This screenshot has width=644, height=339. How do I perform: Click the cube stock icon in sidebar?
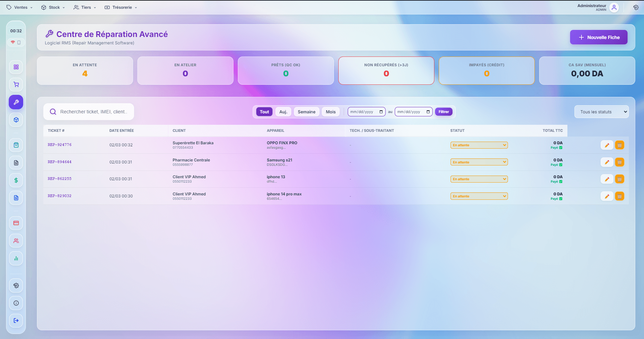coord(16,119)
